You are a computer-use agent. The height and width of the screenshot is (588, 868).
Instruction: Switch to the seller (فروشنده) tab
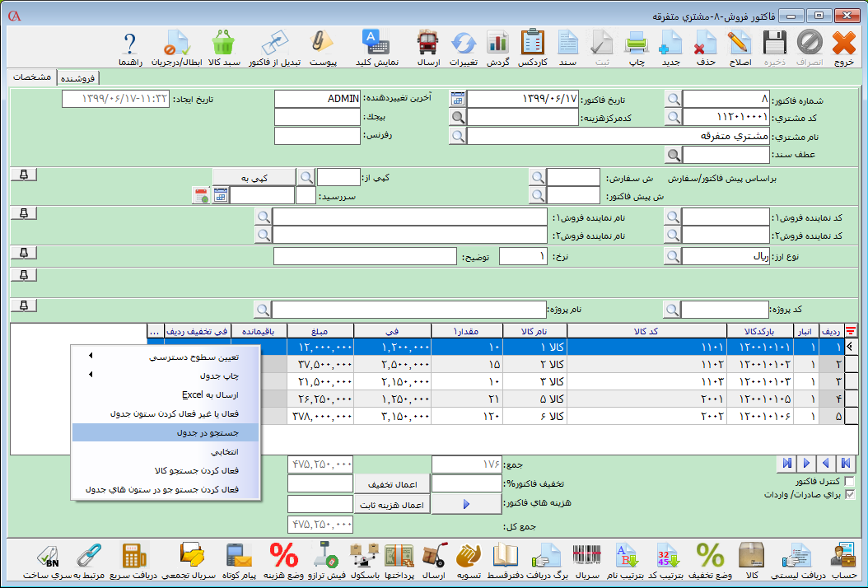(77, 77)
